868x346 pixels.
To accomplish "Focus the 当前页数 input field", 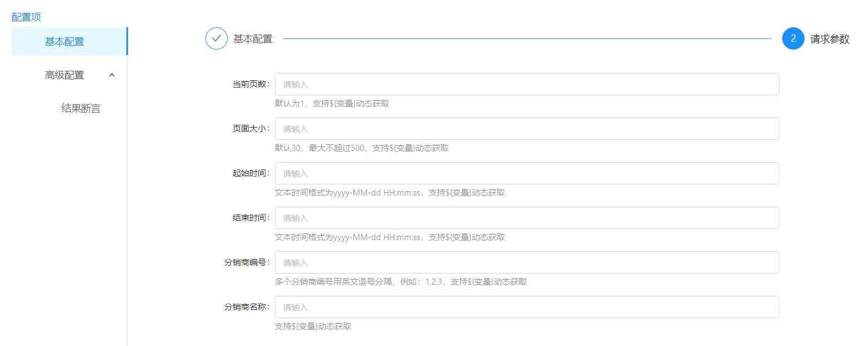I will click(x=527, y=84).
